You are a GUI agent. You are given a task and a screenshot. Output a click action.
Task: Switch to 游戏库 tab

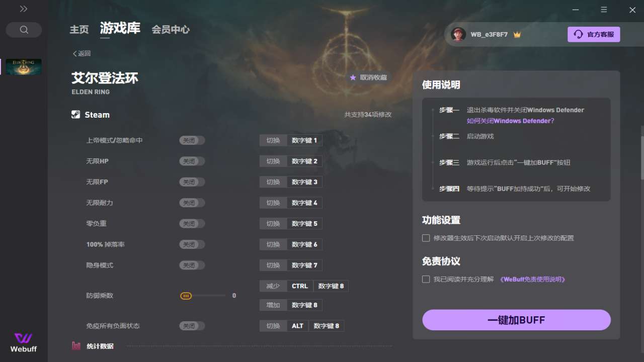[120, 28]
